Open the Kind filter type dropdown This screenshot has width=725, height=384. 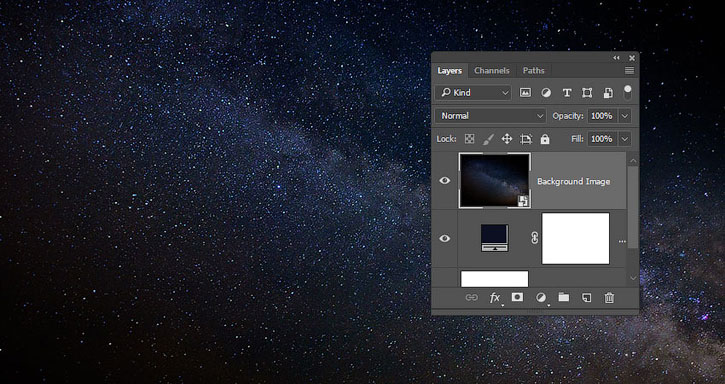point(473,93)
